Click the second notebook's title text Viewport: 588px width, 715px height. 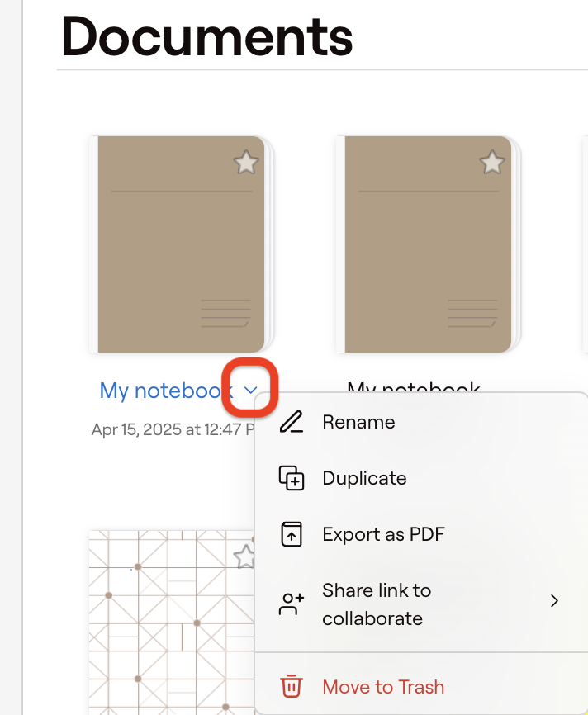tap(413, 386)
